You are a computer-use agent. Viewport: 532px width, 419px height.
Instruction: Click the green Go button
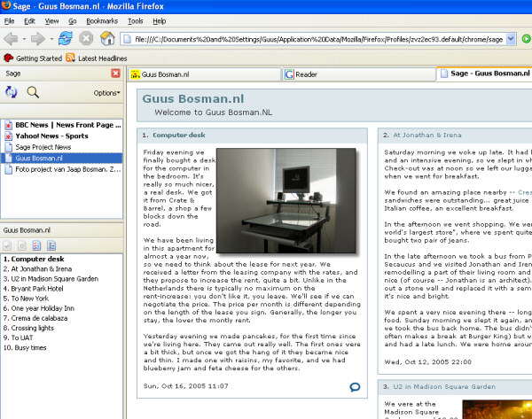526,39
